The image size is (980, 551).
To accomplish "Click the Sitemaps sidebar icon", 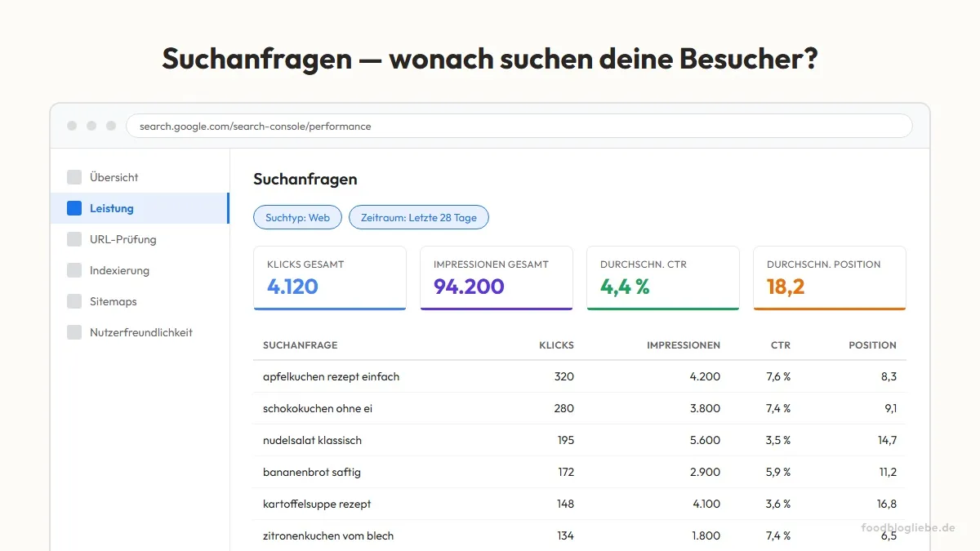I will click(73, 301).
